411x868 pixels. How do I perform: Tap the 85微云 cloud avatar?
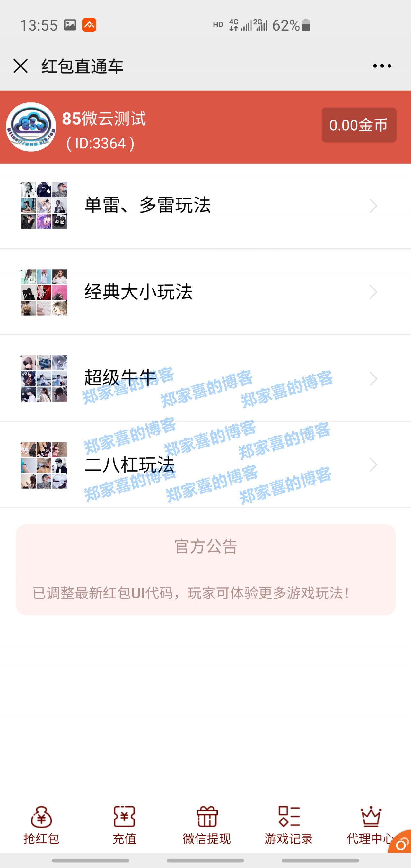click(31, 127)
